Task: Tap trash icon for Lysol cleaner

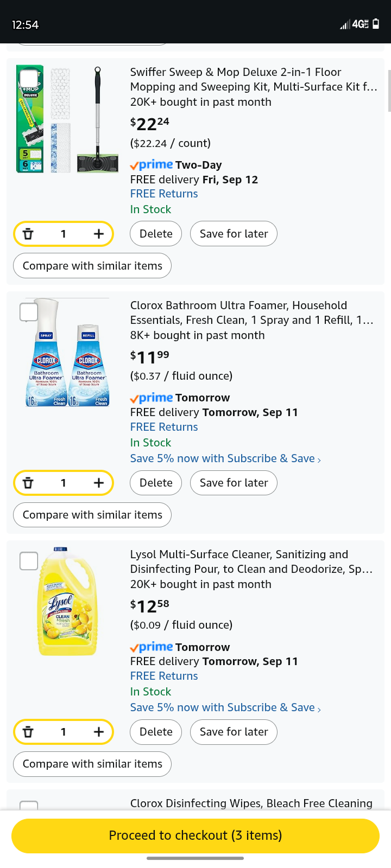Action: [x=28, y=732]
